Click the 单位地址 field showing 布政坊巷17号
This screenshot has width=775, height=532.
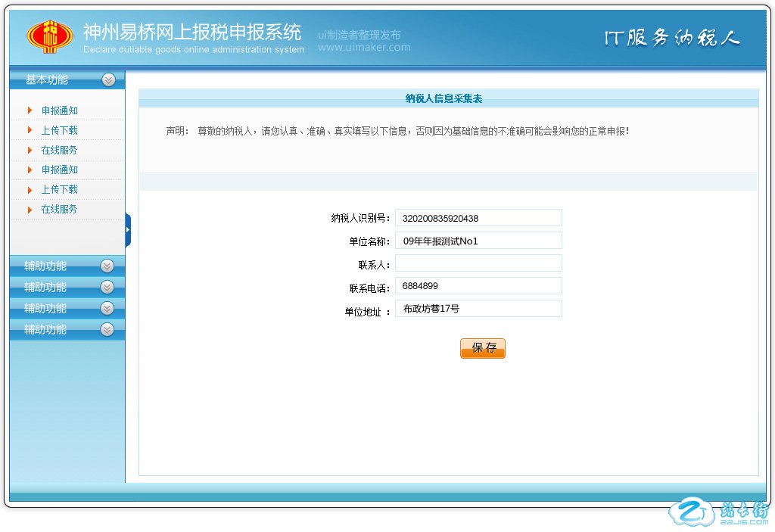coord(478,309)
